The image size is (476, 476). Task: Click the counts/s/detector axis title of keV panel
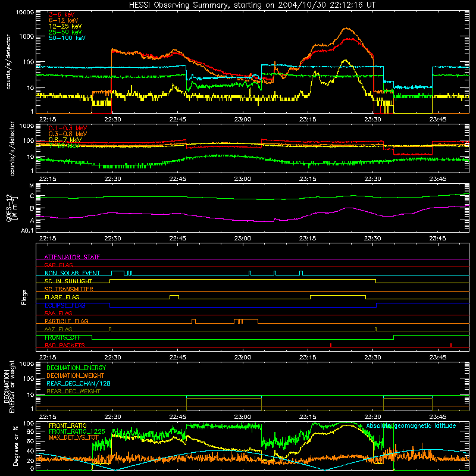(8, 62)
